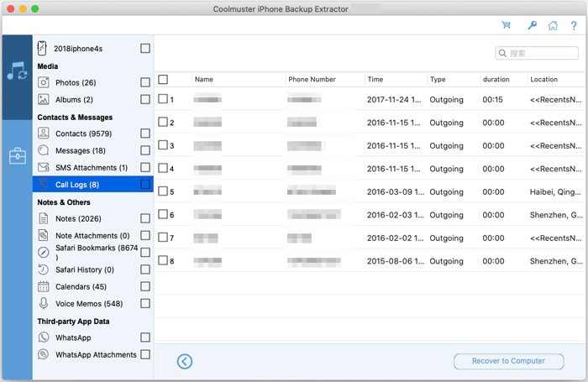Click the Voice Memos microphone icon
This screenshot has width=588, height=382.
pyautogui.click(x=44, y=303)
